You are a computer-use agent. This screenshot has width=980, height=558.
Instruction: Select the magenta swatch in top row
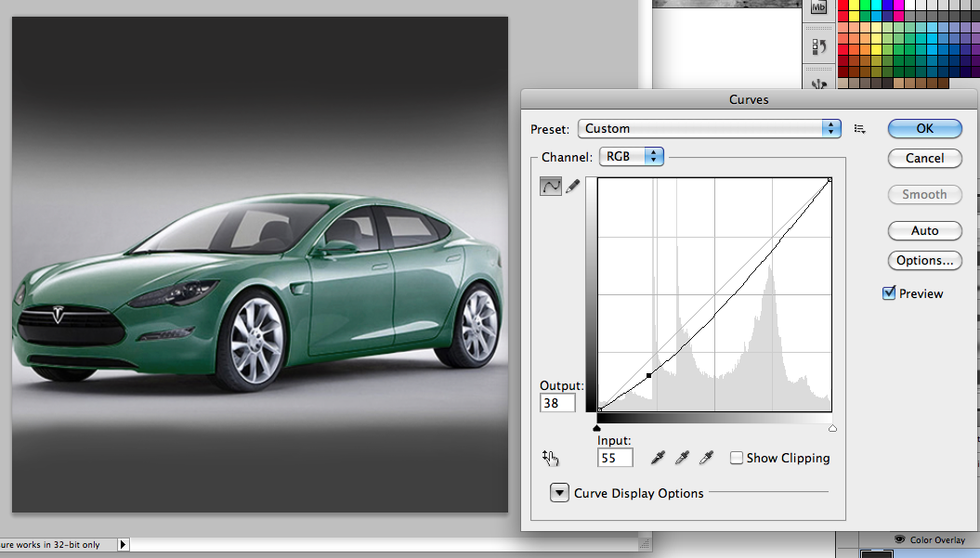899,6
